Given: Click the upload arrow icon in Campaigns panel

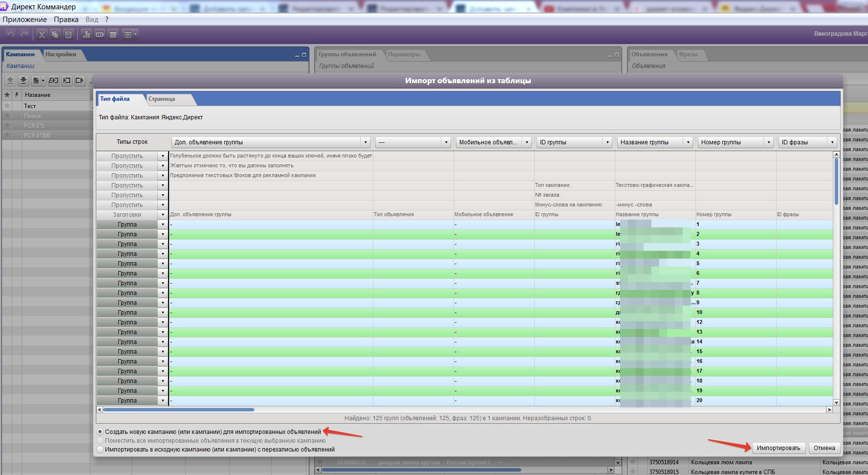Looking at the screenshot, I should tap(10, 81).
